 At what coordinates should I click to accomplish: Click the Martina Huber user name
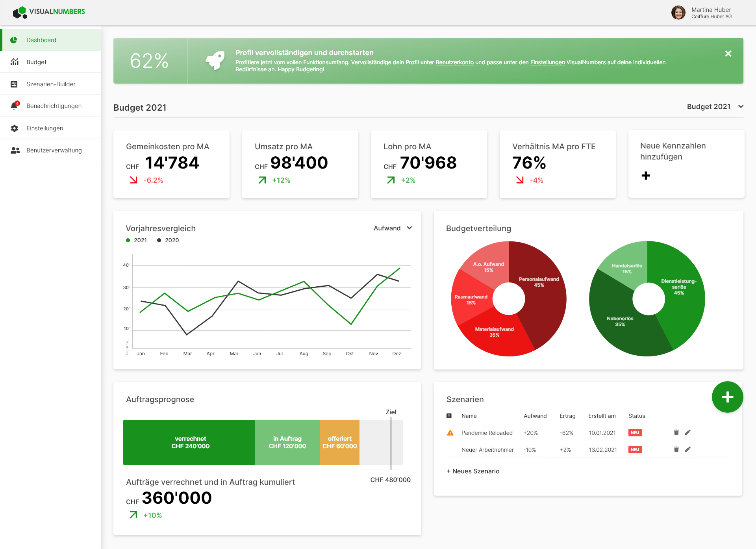coord(711,9)
